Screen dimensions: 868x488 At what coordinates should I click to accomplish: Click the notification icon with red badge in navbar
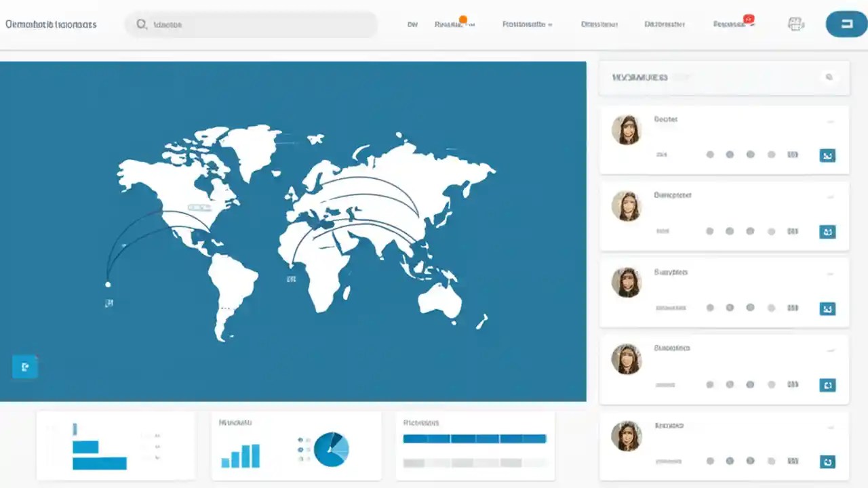[748, 20]
